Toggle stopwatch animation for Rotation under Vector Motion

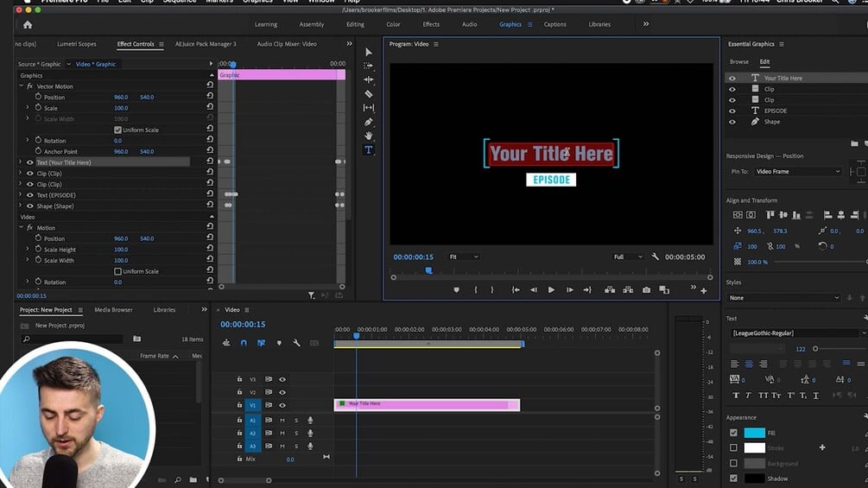point(38,140)
